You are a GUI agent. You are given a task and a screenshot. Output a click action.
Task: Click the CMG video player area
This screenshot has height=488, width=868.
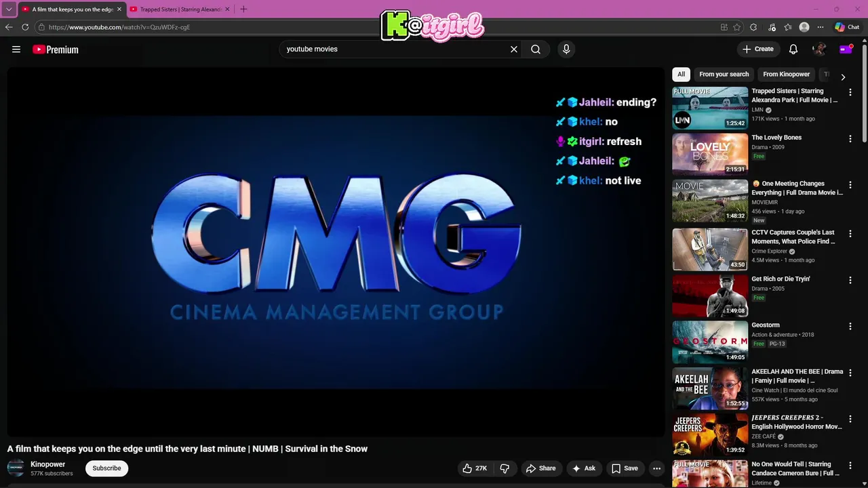tap(336, 252)
